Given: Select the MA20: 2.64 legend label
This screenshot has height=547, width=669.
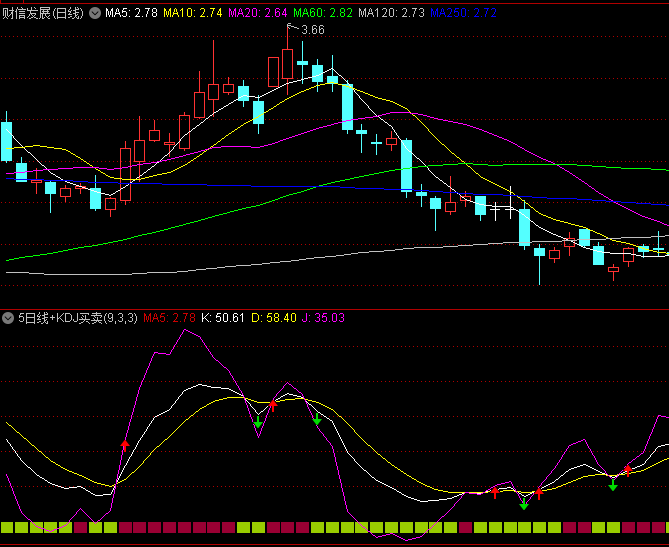Looking at the screenshot, I should pyautogui.click(x=258, y=13).
